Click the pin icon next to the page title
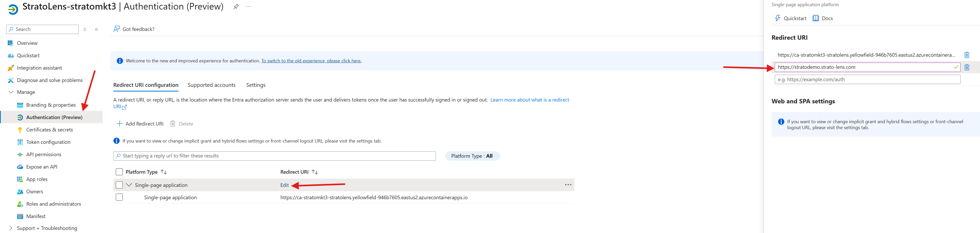 236,6
